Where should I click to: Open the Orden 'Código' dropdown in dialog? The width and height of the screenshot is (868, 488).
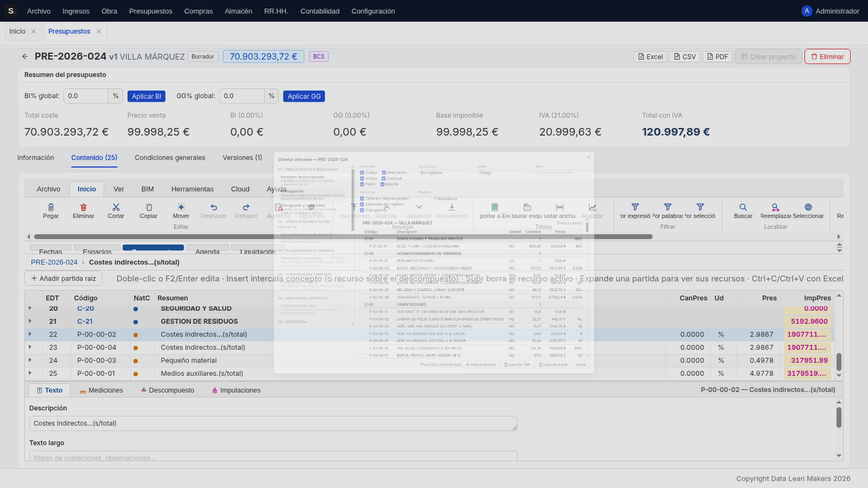pos(504,173)
